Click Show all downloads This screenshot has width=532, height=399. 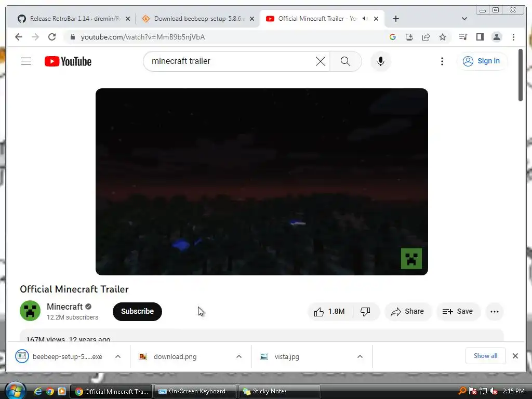(486, 356)
